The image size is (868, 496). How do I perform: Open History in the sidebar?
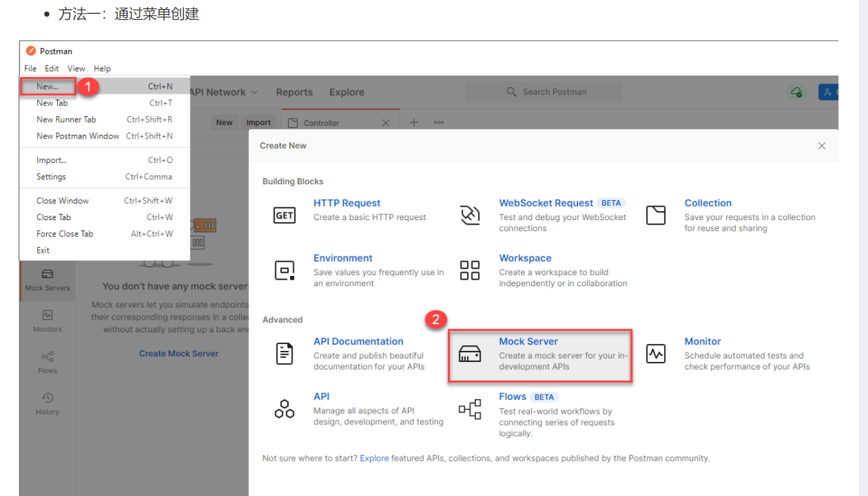coord(47,404)
